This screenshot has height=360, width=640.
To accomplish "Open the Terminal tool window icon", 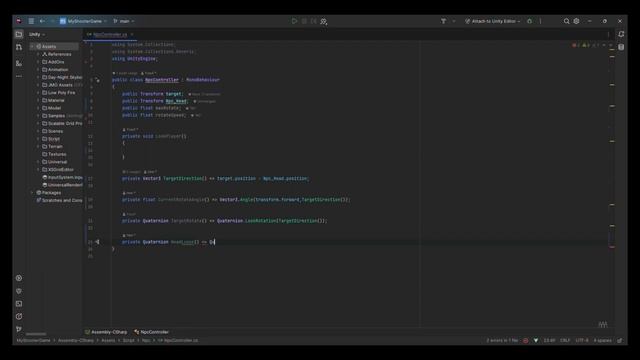I will pos(19,304).
